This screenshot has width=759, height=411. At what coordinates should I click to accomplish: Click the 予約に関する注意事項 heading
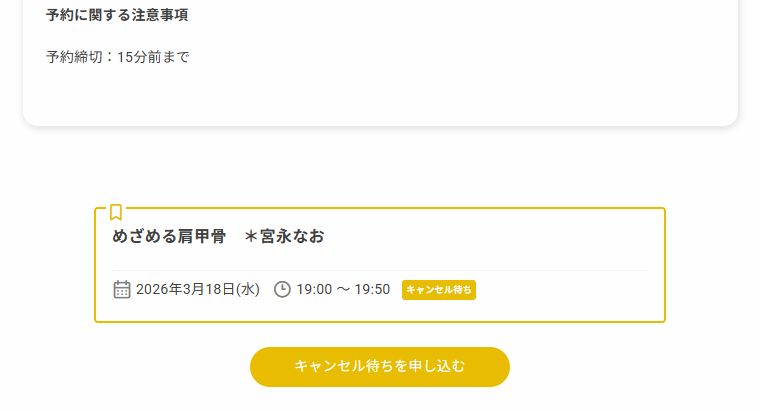click(117, 15)
